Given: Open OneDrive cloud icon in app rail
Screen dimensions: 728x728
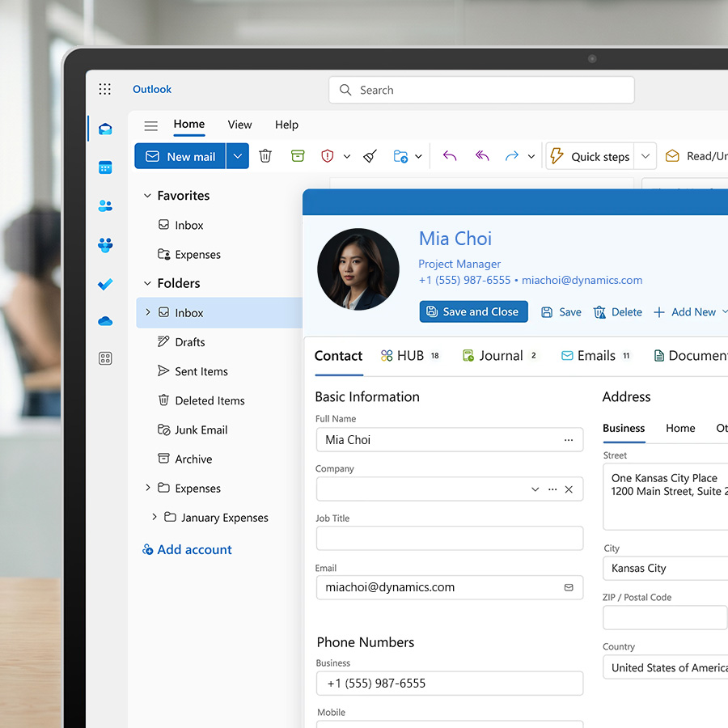Looking at the screenshot, I should 105,321.
